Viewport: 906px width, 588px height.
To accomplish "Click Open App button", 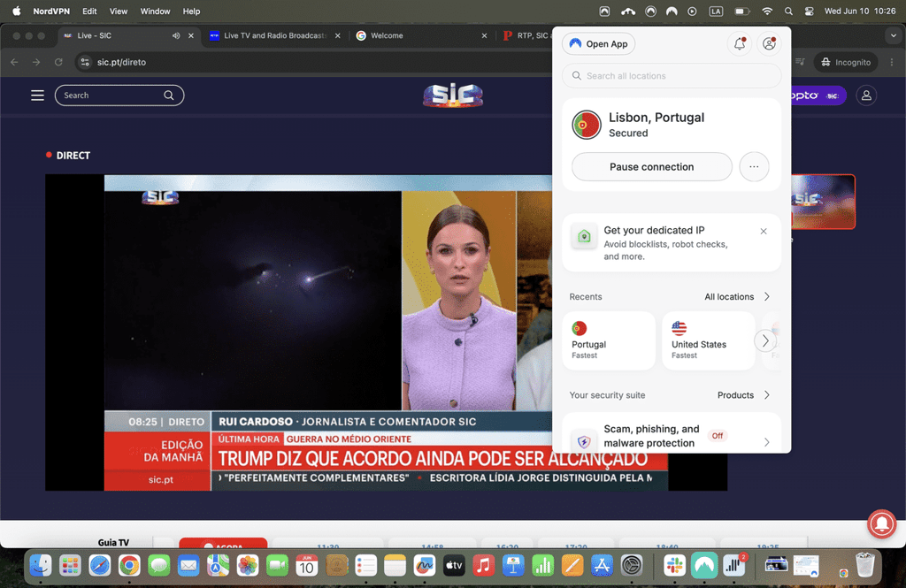I will [599, 44].
